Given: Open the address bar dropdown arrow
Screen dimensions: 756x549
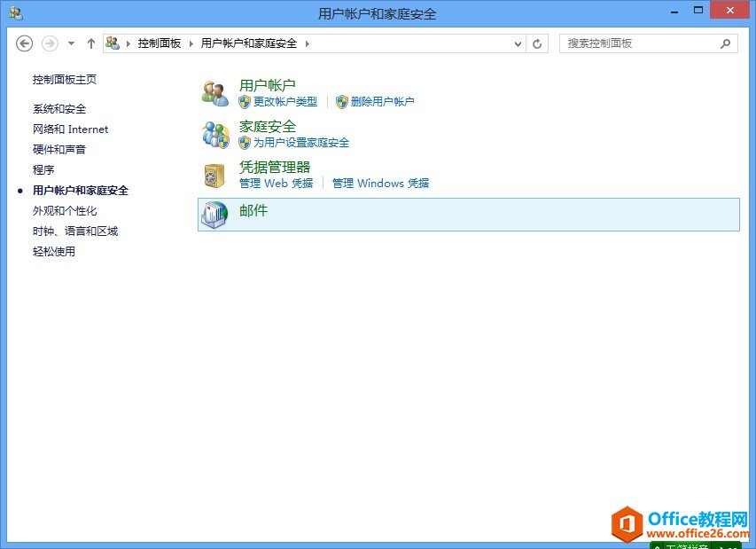Looking at the screenshot, I should coord(515,43).
